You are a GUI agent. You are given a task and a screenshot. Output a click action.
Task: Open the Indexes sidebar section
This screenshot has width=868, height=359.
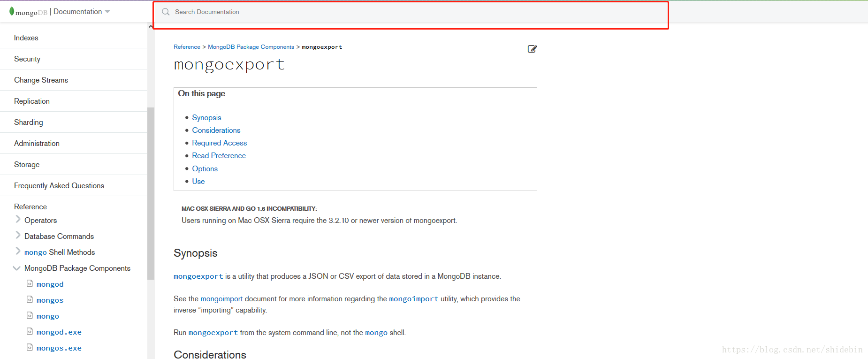coord(26,38)
